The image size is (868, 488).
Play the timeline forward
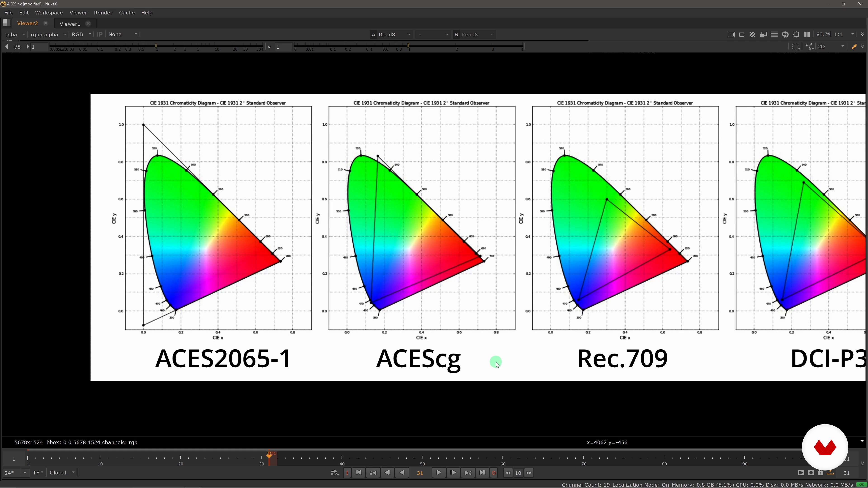click(439, 473)
